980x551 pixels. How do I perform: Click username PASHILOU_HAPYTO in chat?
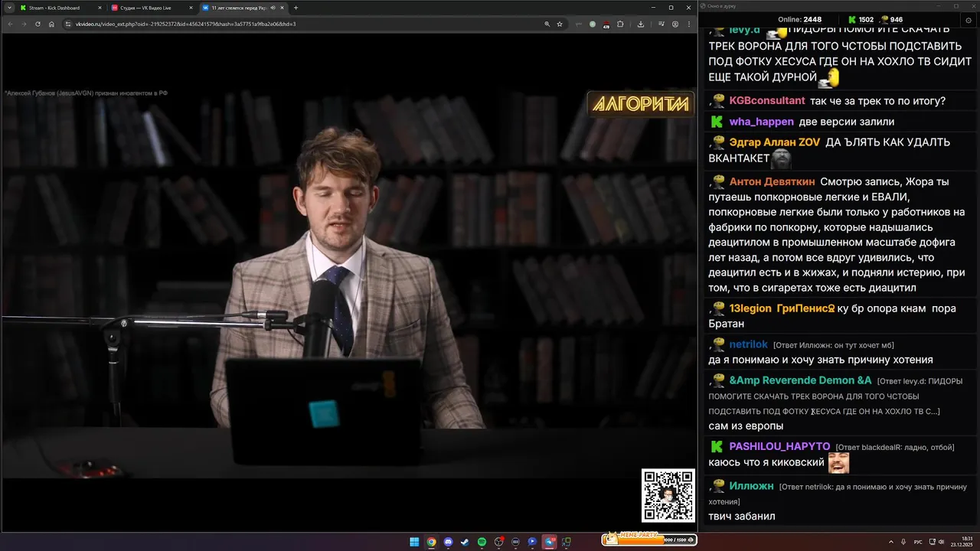point(779,446)
